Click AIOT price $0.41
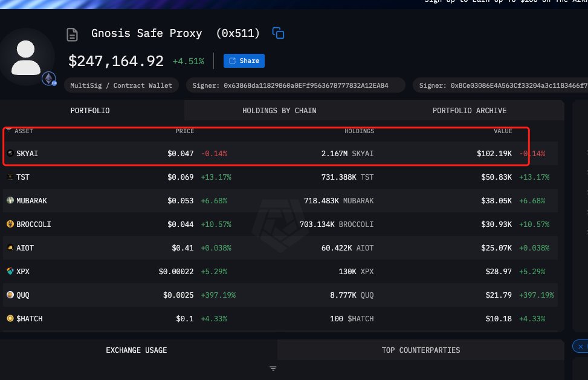The height and width of the screenshot is (380, 588). pos(183,248)
